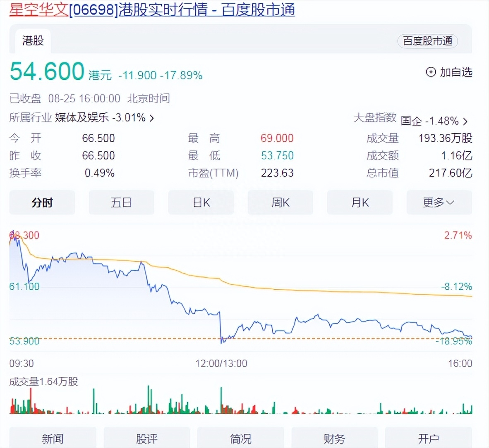Click the 开户 option
Viewport: 489px width, 448px height.
[x=428, y=439]
